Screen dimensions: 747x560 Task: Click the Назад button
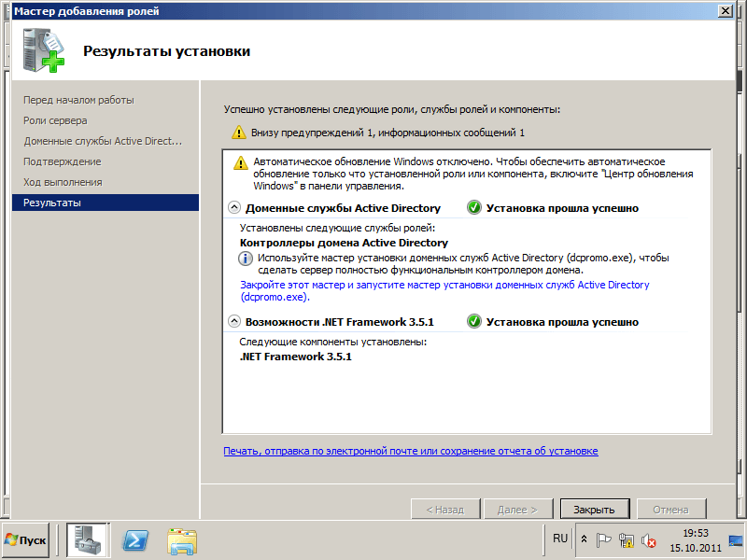tap(445, 510)
